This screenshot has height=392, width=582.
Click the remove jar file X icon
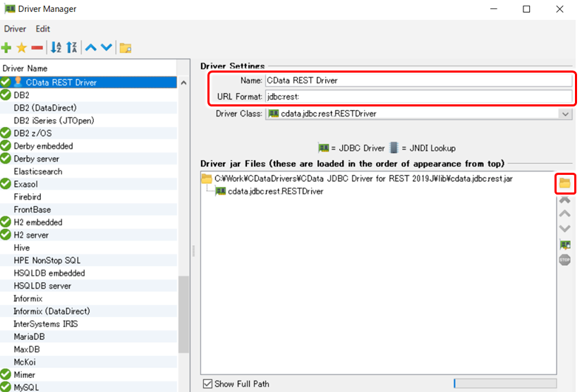[565, 200]
